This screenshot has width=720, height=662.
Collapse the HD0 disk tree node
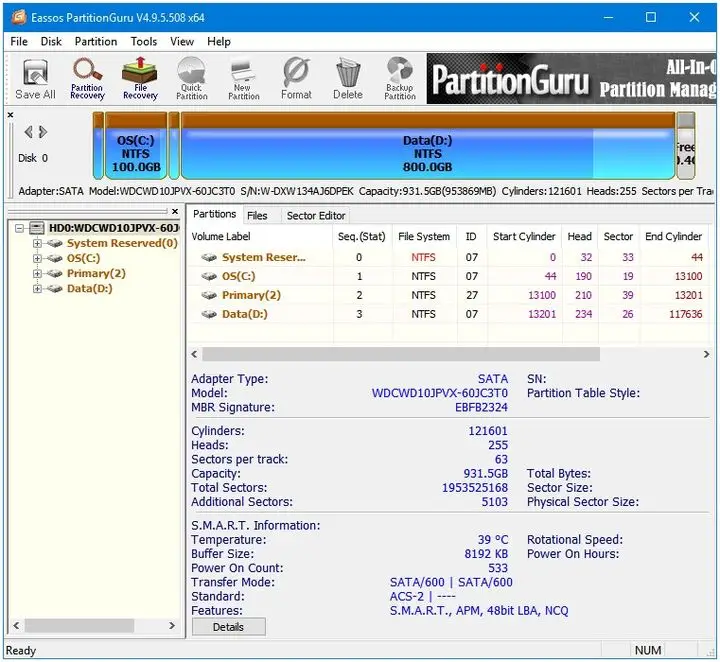click(19, 228)
